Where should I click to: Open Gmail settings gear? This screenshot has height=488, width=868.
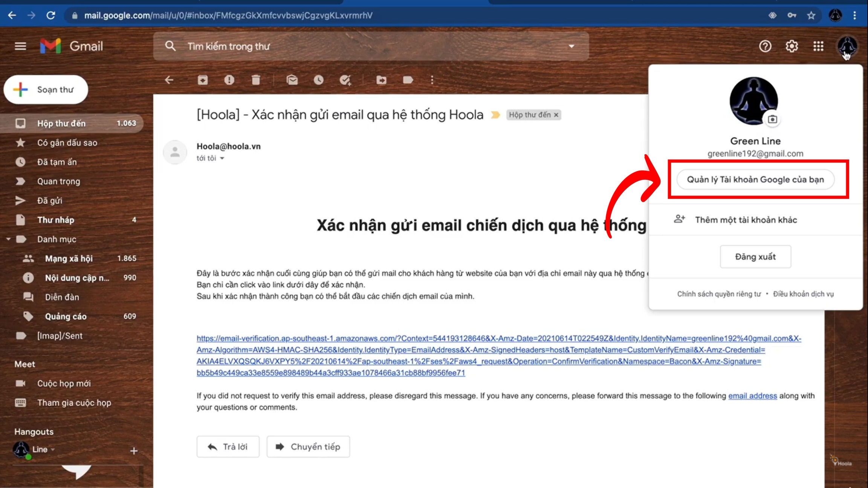tap(792, 46)
